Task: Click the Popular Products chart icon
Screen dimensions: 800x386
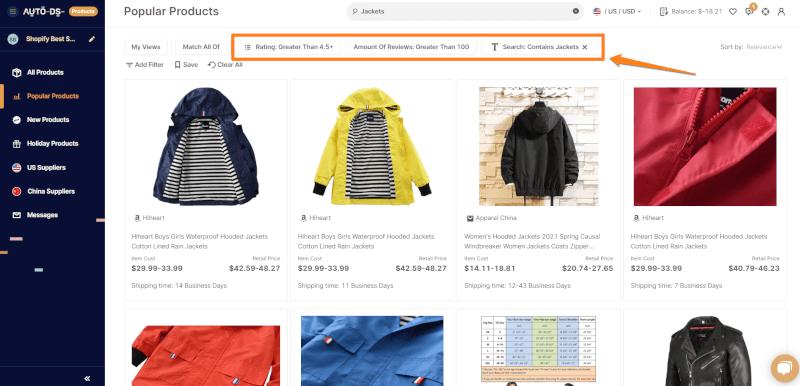Action: coord(16,96)
